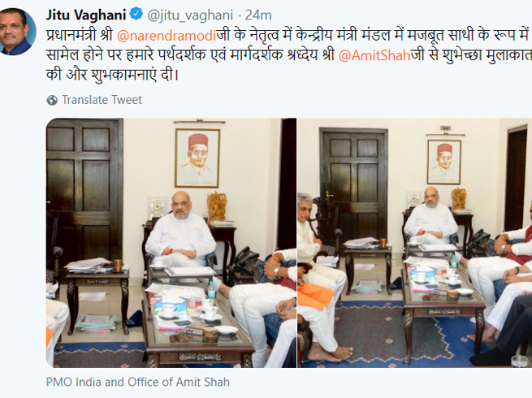This screenshot has width=532, height=398.
Task: Open the @narendramodi mention
Action: coord(167,36)
